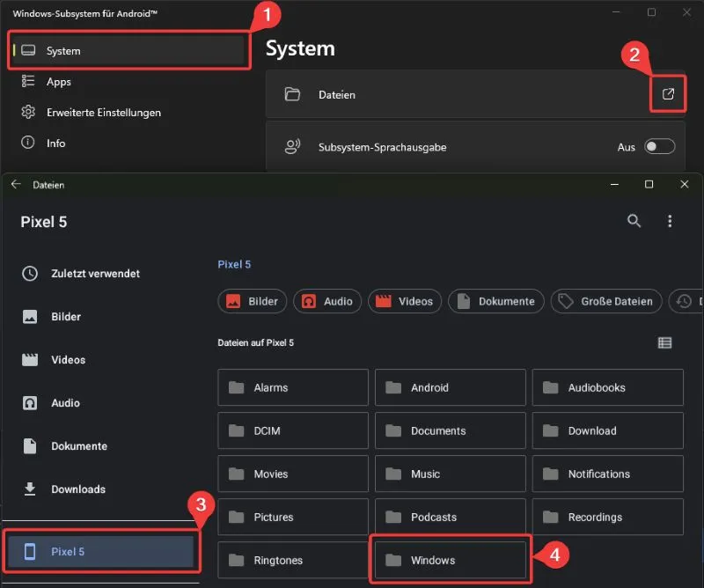Open the Music folder
Image resolution: width=704 pixels, height=588 pixels.
pyautogui.click(x=451, y=474)
